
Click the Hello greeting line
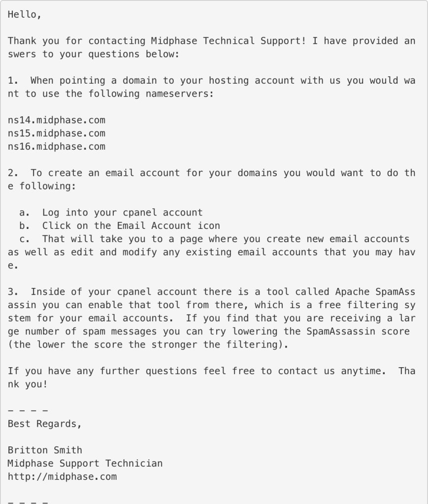tap(25, 15)
